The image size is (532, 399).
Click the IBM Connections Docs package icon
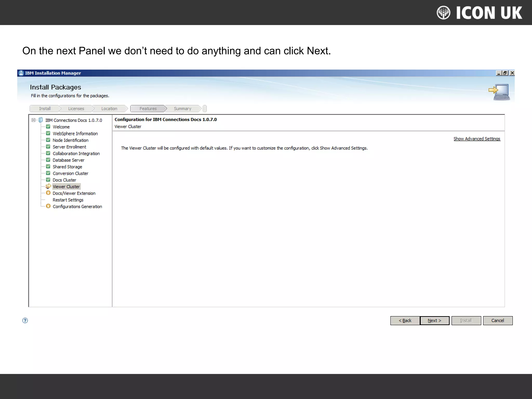coord(41,120)
